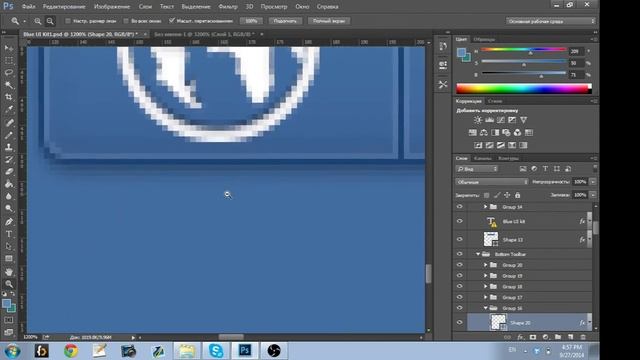The height and width of the screenshot is (360, 640).
Task: Uncheck 'Масшт. перетаскиванием' checkbox
Action: [x=172, y=20]
